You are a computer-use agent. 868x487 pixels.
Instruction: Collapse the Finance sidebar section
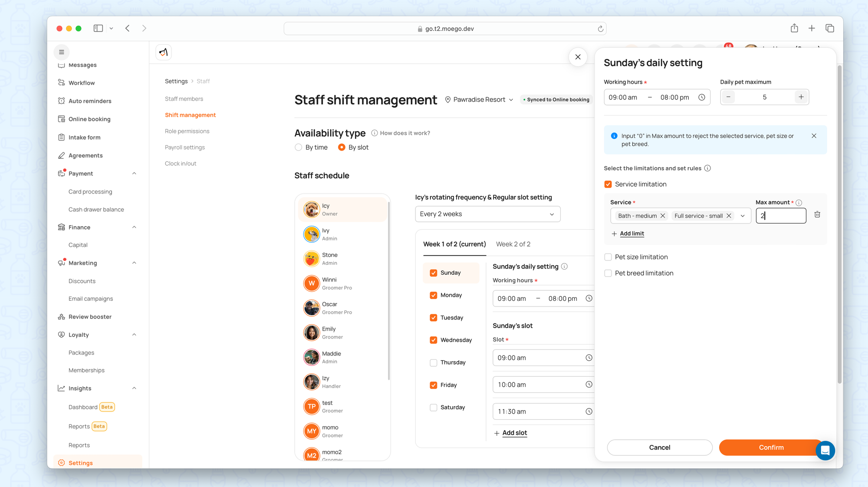pos(134,227)
